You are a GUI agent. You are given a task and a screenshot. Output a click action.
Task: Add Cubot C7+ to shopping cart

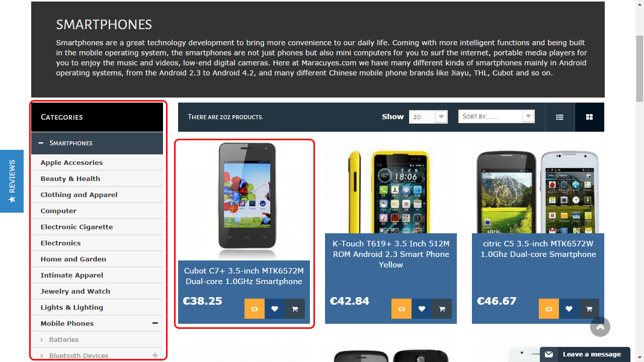[x=295, y=309]
